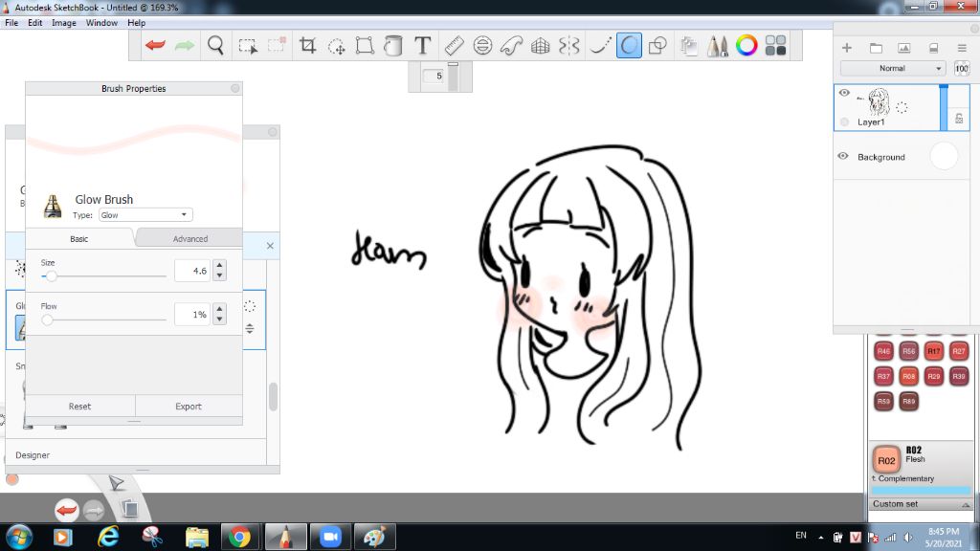
Task: Switch to the Basic brush tab
Action: coord(78,238)
